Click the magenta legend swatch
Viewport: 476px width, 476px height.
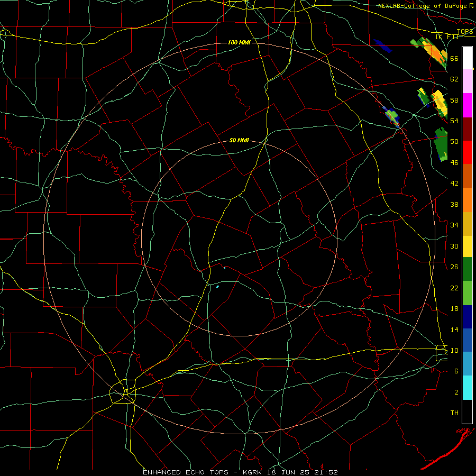[467, 105]
